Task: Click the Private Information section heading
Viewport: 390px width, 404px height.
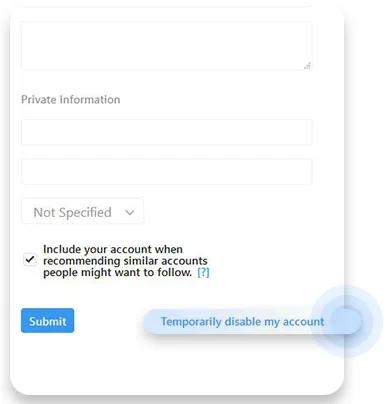Action: (x=71, y=99)
